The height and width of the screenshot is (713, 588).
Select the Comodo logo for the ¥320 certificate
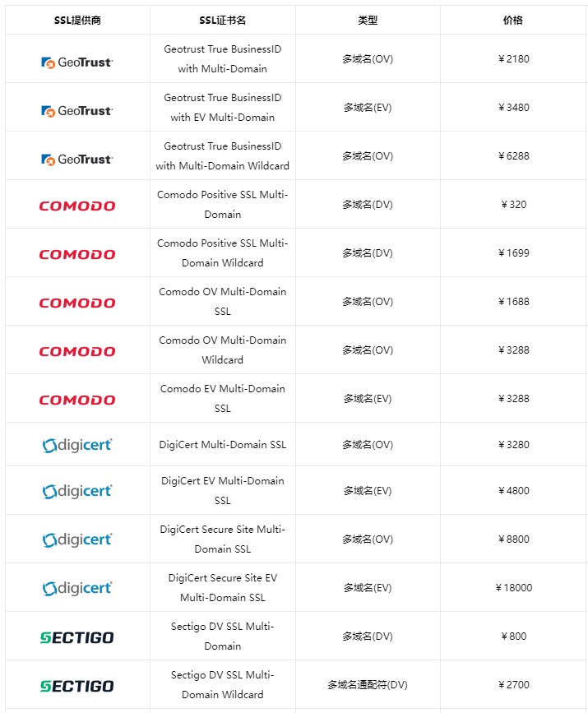point(77,206)
